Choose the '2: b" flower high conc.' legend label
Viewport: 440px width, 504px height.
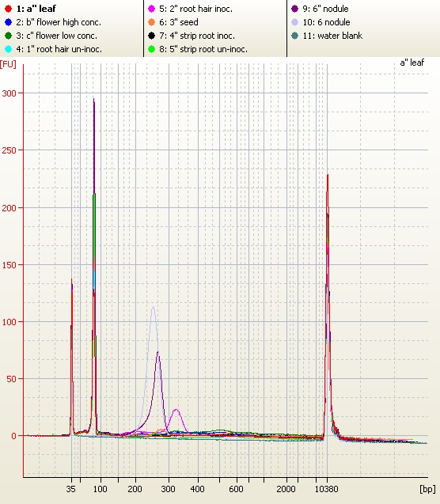[x=59, y=22]
